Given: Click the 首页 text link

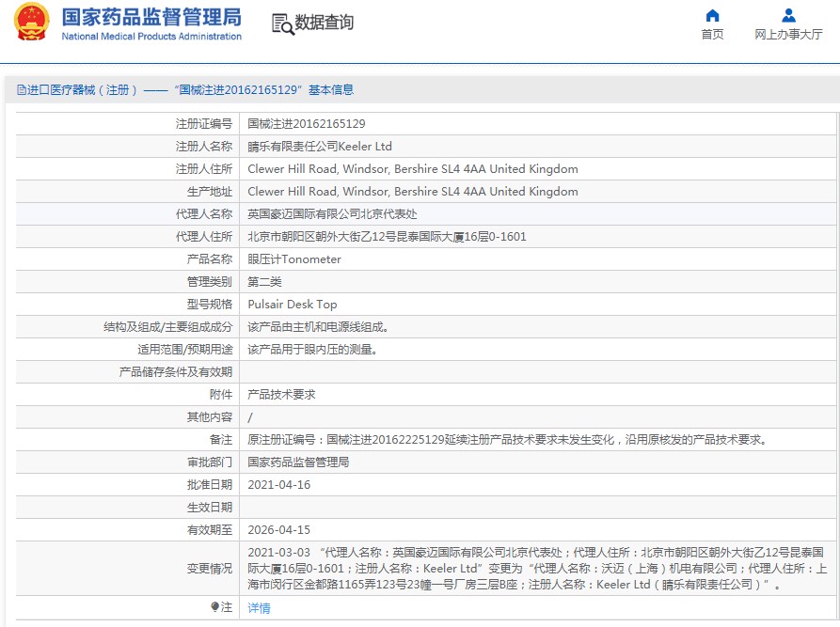Looking at the screenshot, I should point(712,34).
